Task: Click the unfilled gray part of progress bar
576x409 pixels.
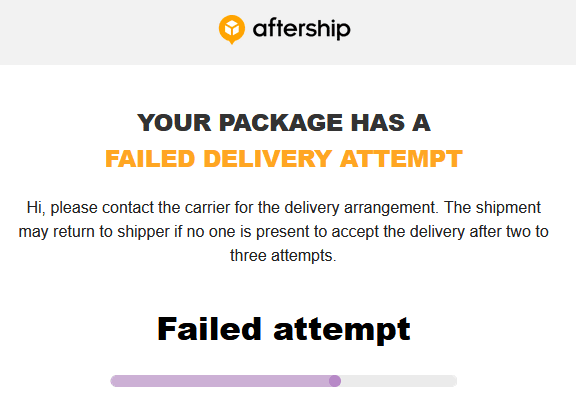Action: point(399,381)
